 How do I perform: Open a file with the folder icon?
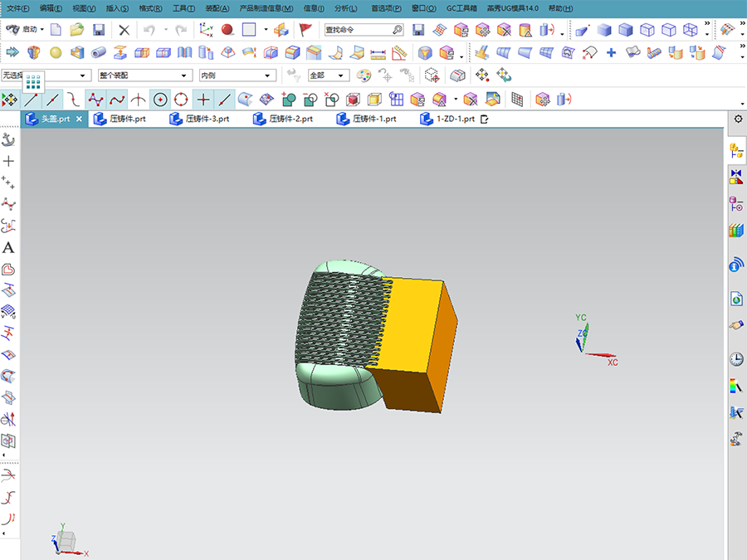coord(76,30)
